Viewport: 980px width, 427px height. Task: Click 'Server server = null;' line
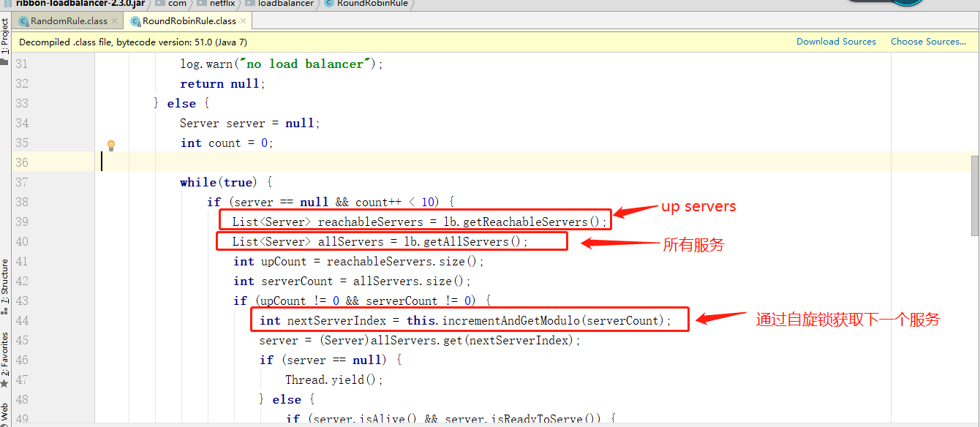[x=250, y=124]
